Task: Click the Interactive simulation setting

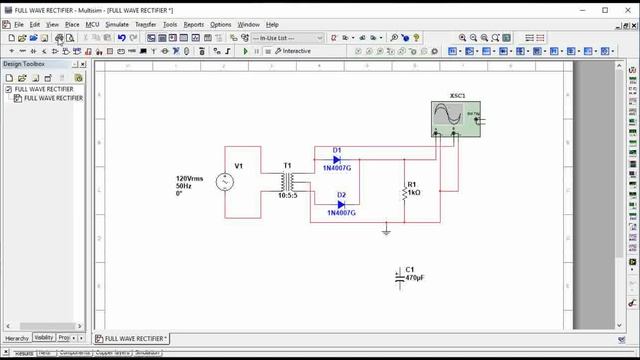Action: pyautogui.click(x=293, y=51)
